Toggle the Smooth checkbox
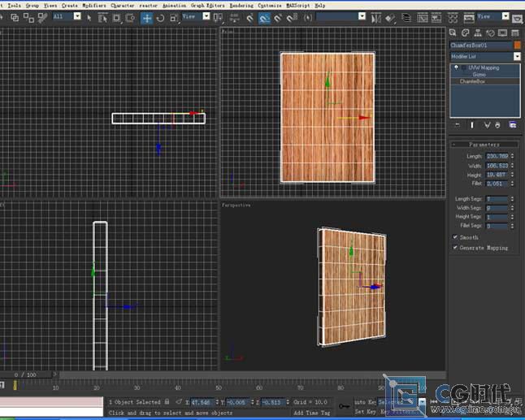 [455, 237]
